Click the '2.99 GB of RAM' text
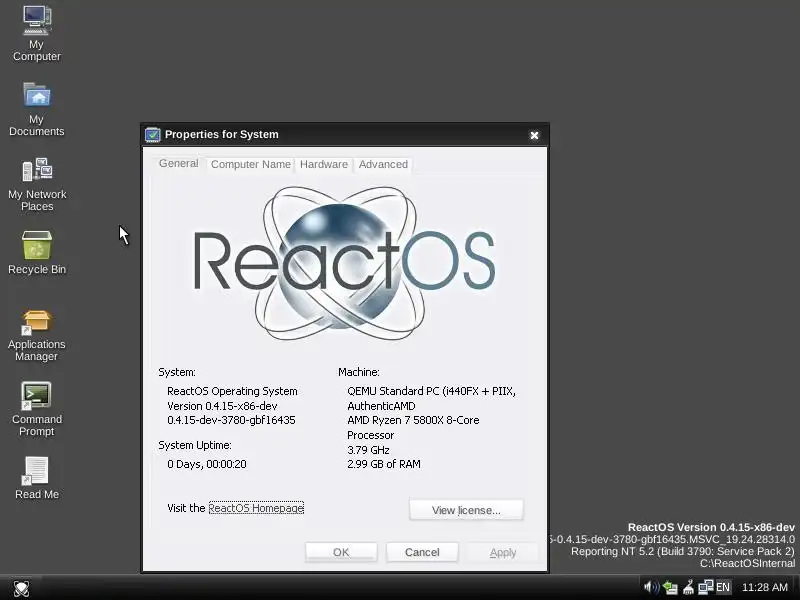 384,464
